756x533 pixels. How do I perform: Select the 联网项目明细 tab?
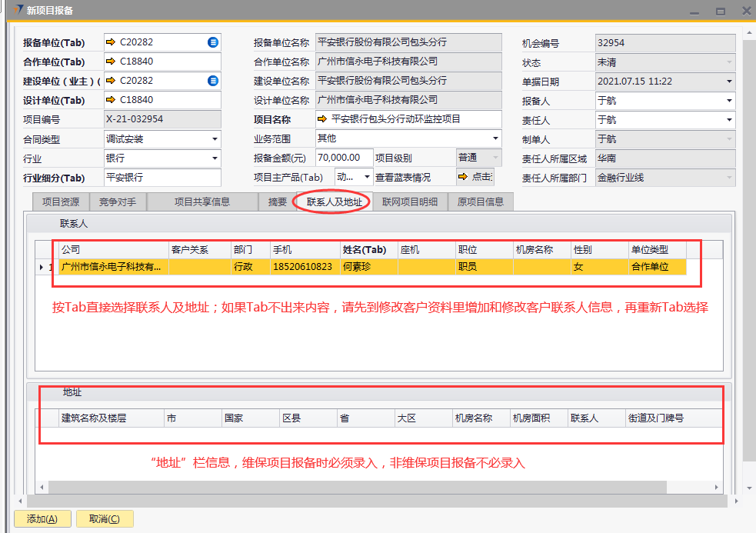pyautogui.click(x=410, y=202)
